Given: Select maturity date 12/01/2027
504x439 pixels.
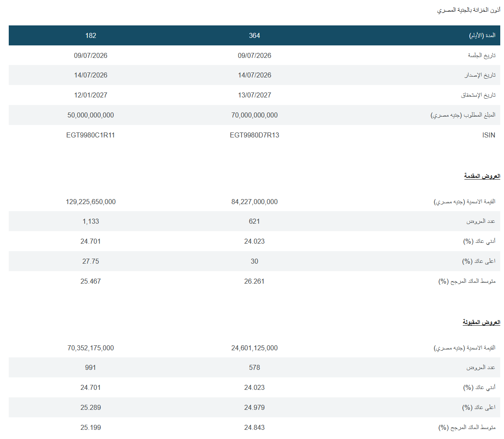Looking at the screenshot, I should [91, 95].
